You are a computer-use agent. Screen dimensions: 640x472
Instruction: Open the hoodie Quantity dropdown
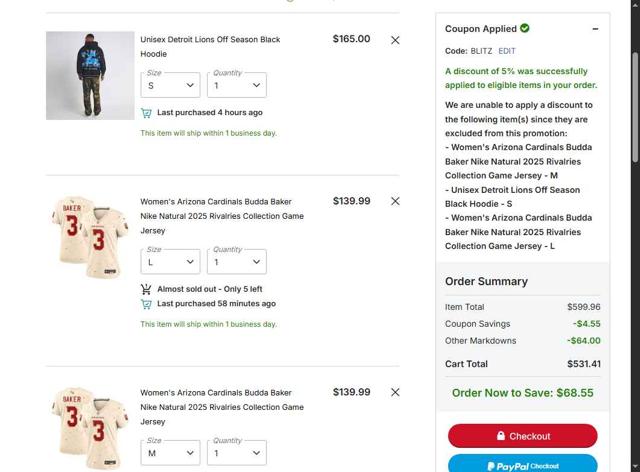237,85
